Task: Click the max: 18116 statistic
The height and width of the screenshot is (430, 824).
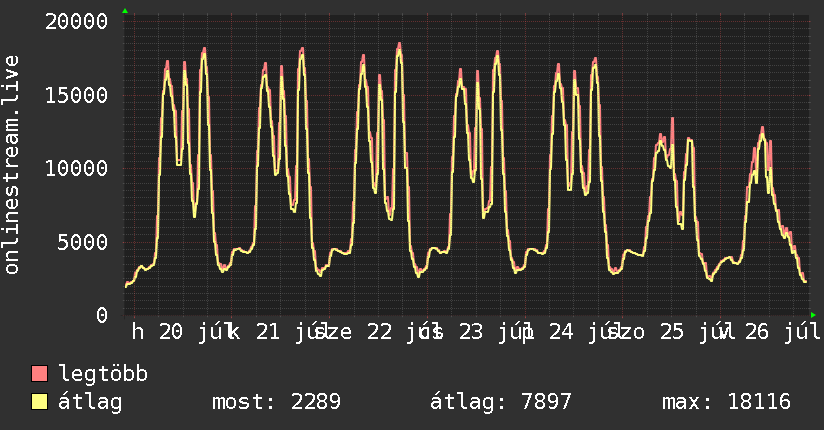Action: 726,402
